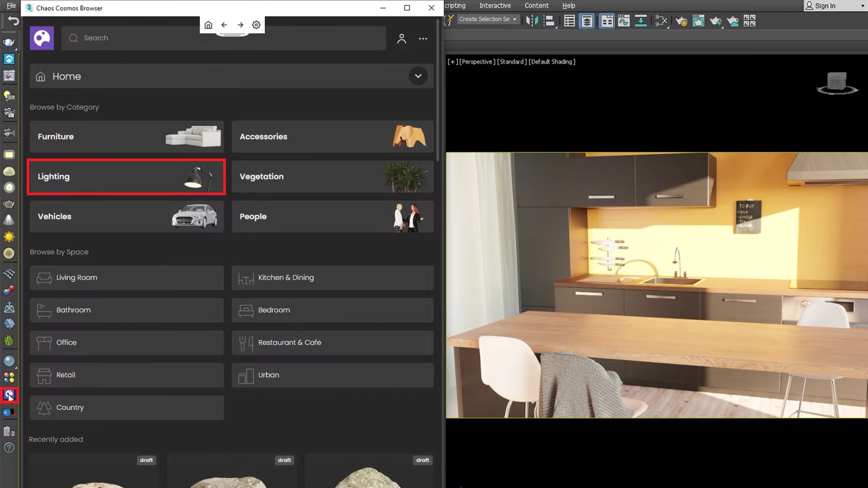Select the People category card
Screen dimensions: 868x488
click(x=331, y=216)
